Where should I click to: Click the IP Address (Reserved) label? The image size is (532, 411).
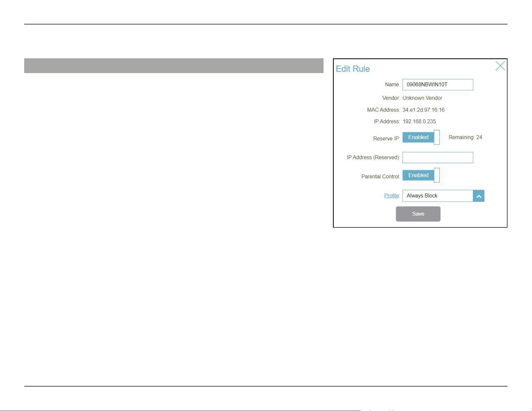pos(373,158)
